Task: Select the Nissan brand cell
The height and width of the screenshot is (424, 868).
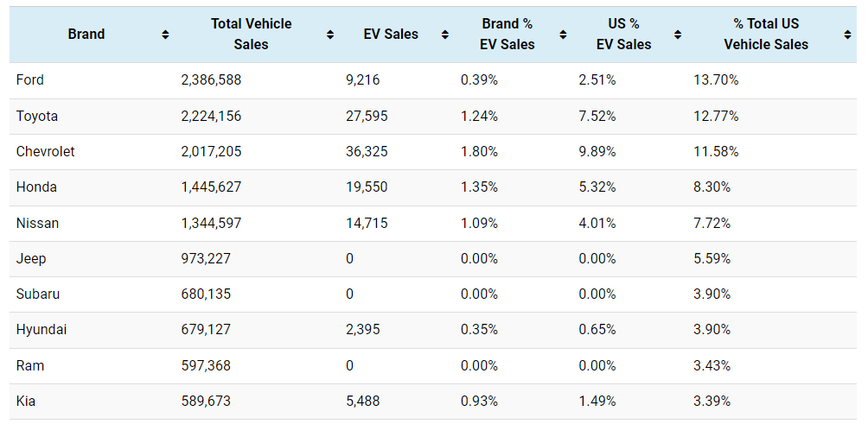Action: 37,223
